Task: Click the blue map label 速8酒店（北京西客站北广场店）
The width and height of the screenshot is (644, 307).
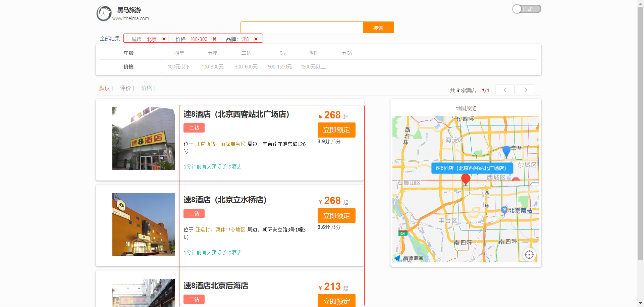Action: tap(472, 168)
